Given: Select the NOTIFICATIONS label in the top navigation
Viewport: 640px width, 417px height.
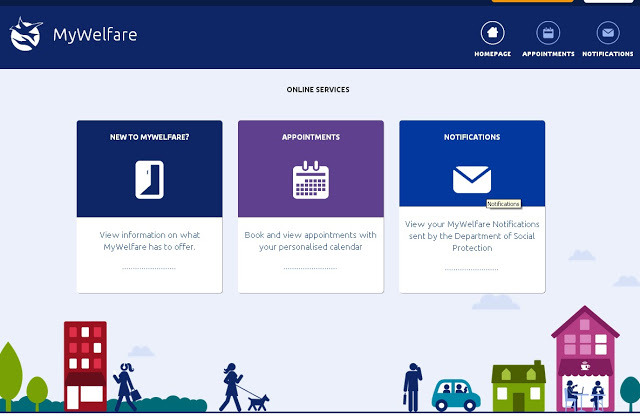Looking at the screenshot, I should click(x=607, y=54).
